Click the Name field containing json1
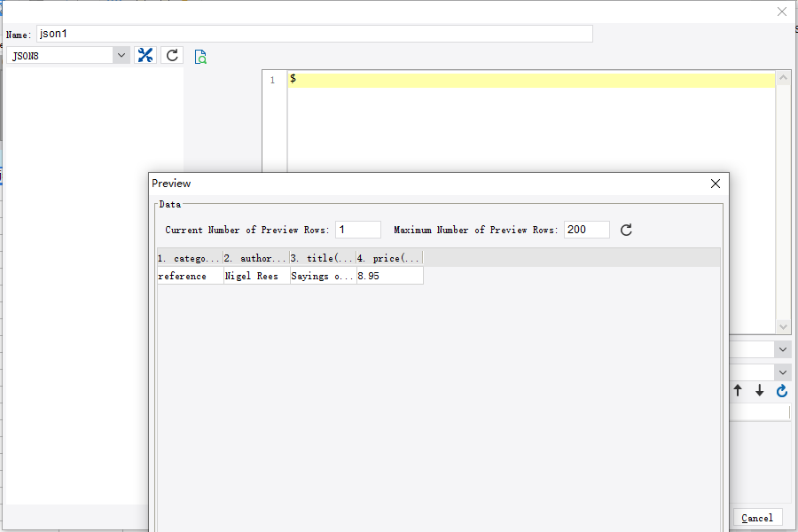 coord(315,34)
